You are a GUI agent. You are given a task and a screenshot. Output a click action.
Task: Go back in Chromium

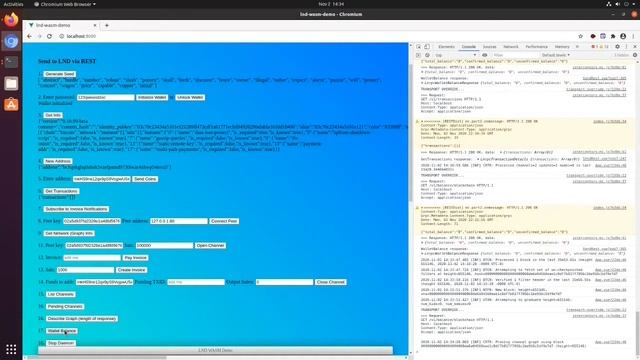point(29,36)
